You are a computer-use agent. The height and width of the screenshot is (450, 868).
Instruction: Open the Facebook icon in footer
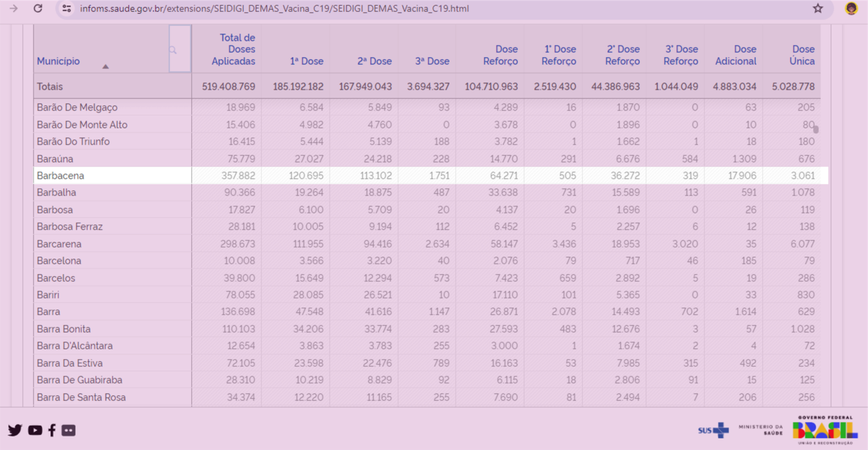[x=52, y=430]
